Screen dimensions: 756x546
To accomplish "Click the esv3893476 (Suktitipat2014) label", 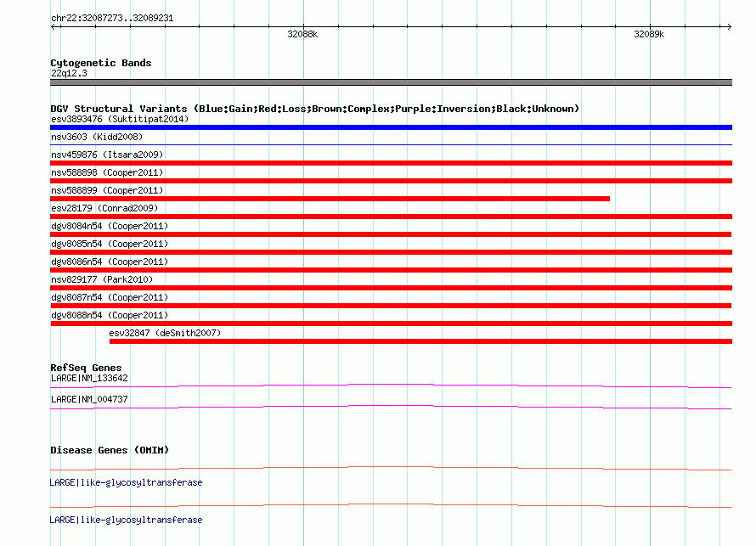I will [120, 119].
